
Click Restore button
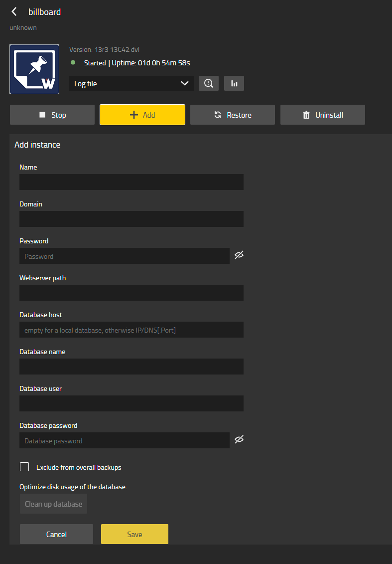tap(233, 115)
